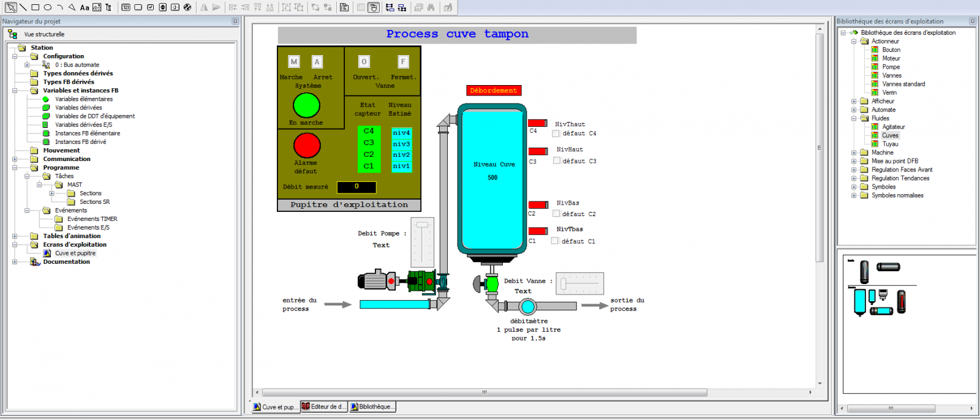Click the horizontal scrollbar of the screen editor

pyautogui.click(x=484, y=392)
